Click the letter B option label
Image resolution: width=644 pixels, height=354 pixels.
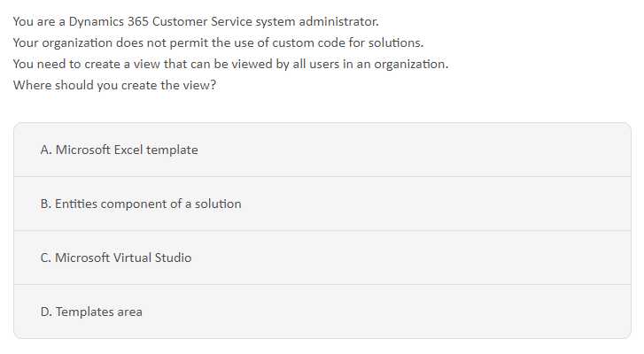coord(45,204)
